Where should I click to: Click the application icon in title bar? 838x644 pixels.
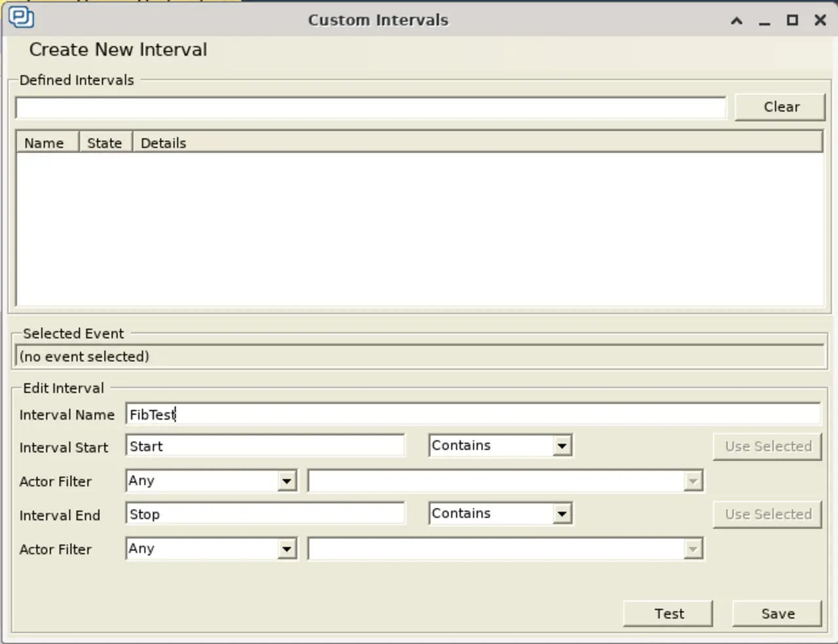tap(21, 18)
